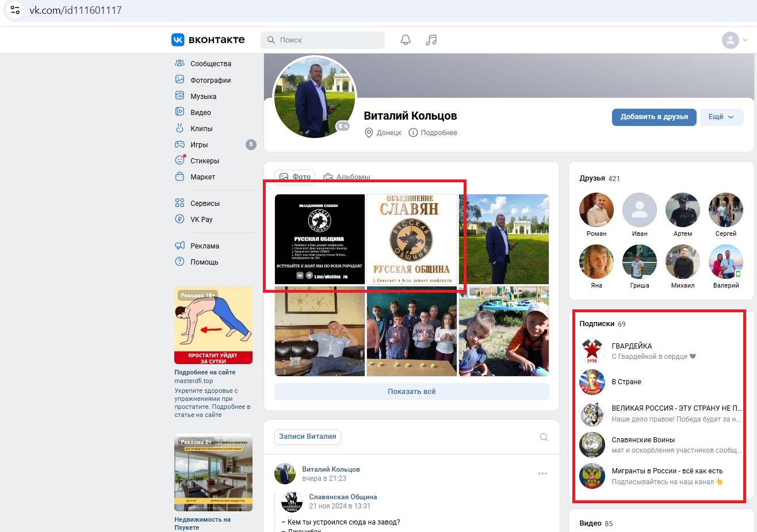Click the Поиск search field
Screen dimensions: 757x532
pyautogui.click(x=323, y=40)
